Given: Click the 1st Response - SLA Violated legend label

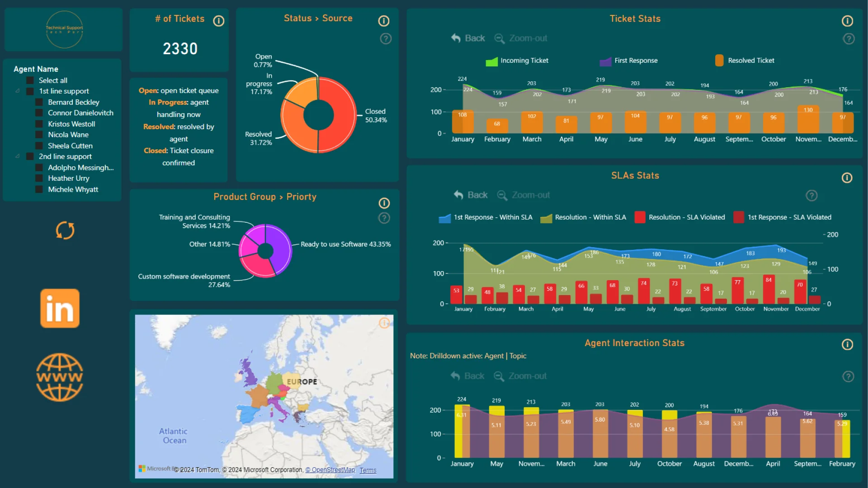Looking at the screenshot, I should coord(789,217).
